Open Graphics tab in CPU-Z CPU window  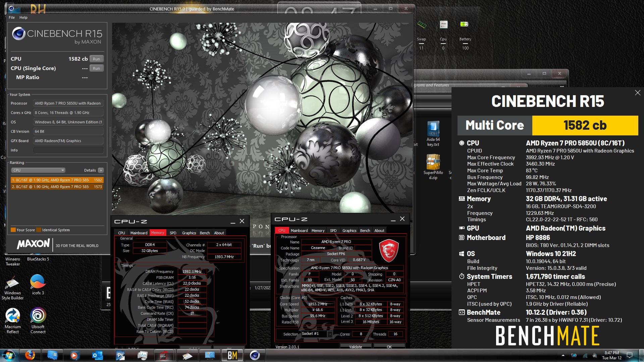point(350,231)
